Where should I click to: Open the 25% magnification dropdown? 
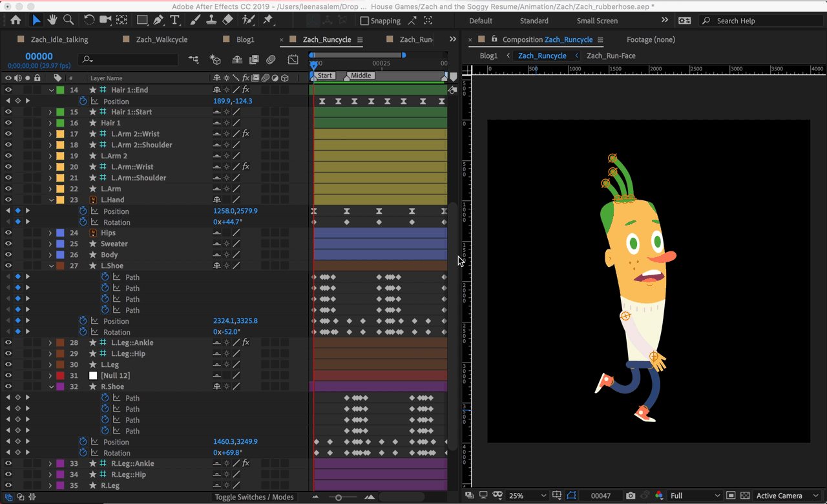(527, 496)
